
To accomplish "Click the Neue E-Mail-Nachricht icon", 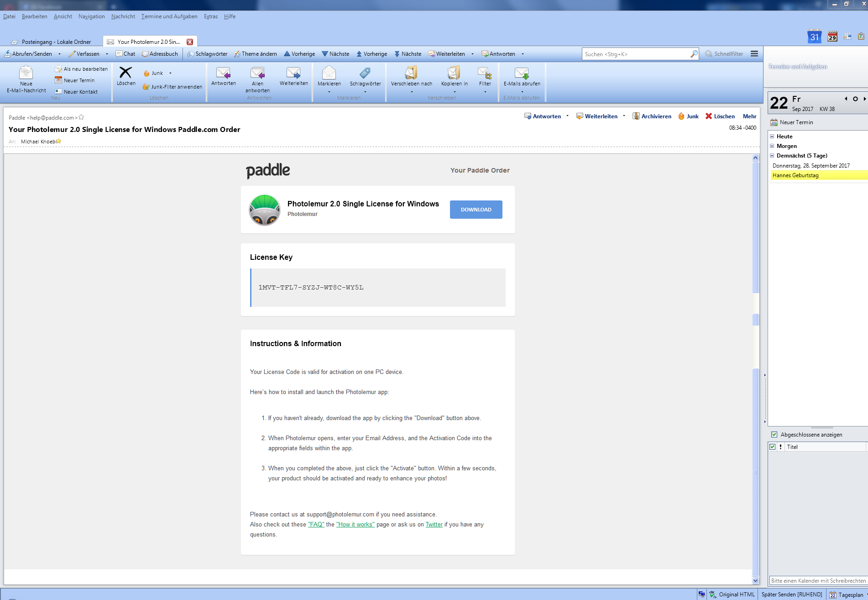I will tap(26, 73).
